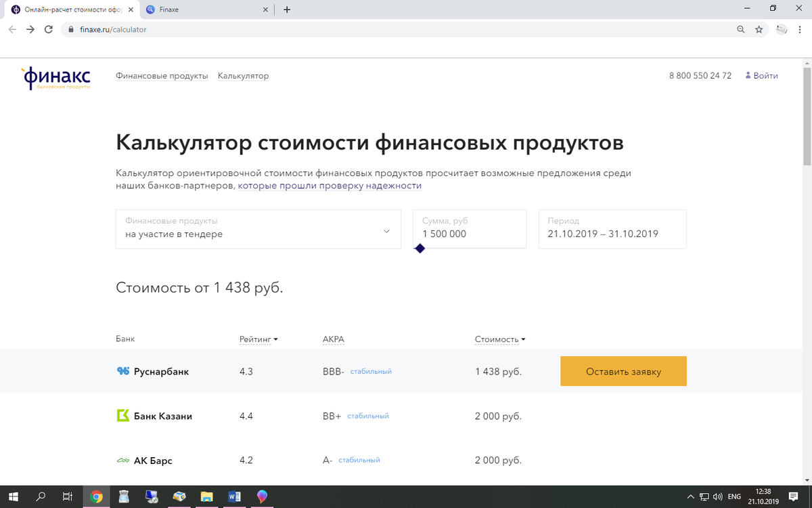
Task: Click the volume speaker tray icon
Action: 718,496
